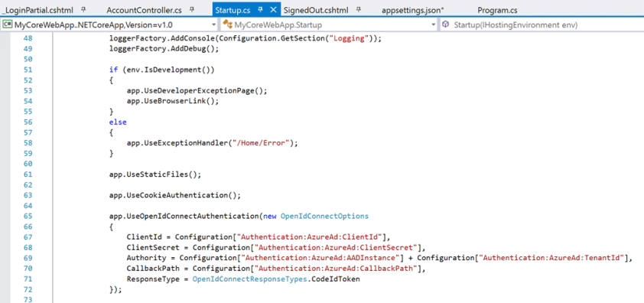The height and width of the screenshot is (303, 644).
Task: Click line number 51
Action: click(29, 70)
